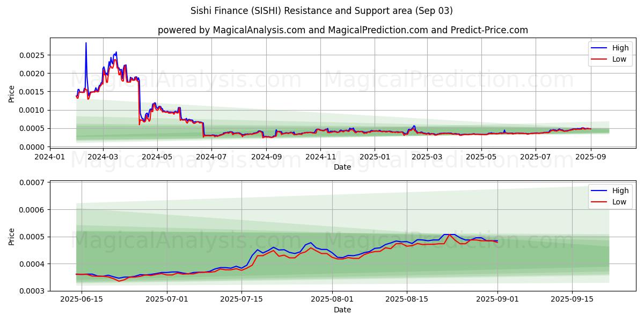Click the '0.0000' price tick

(x=33, y=147)
